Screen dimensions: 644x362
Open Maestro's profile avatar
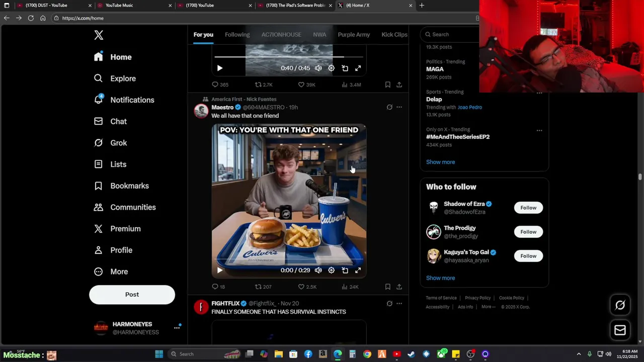(x=201, y=111)
